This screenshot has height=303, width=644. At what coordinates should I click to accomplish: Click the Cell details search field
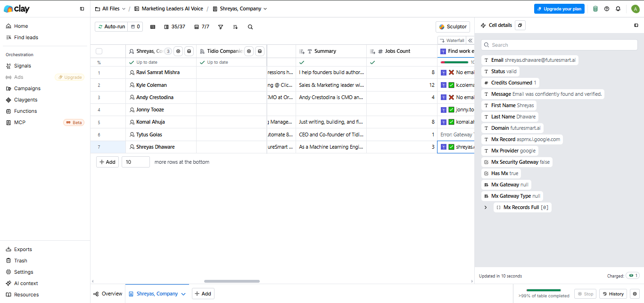(559, 45)
